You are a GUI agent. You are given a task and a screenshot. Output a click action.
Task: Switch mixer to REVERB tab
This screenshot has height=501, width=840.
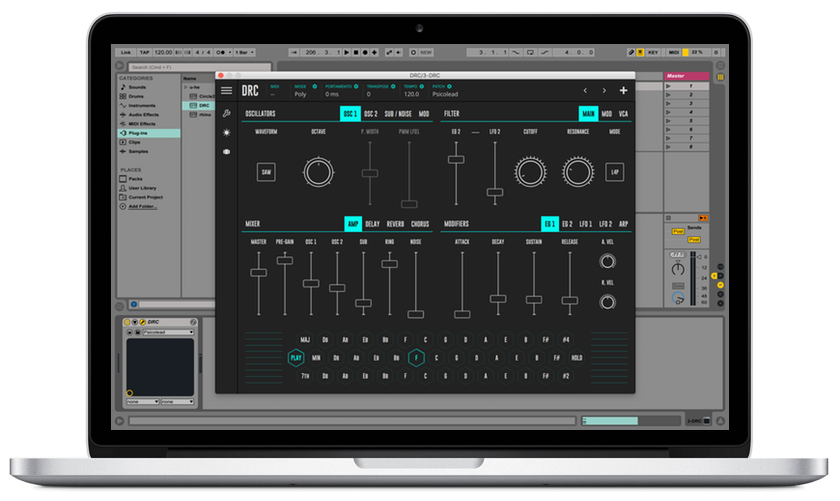pyautogui.click(x=395, y=224)
